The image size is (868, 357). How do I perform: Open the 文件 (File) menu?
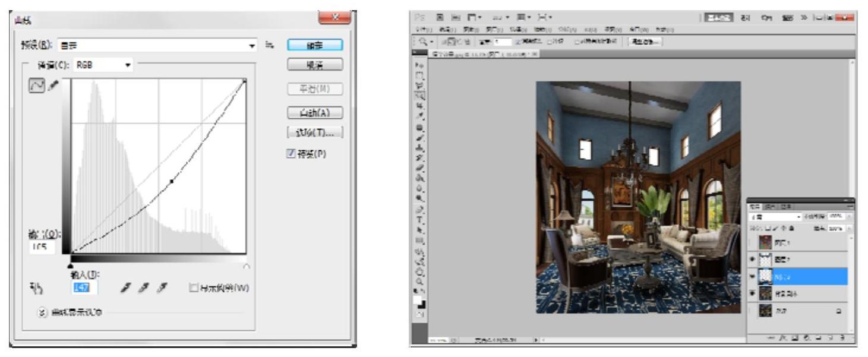(424, 30)
